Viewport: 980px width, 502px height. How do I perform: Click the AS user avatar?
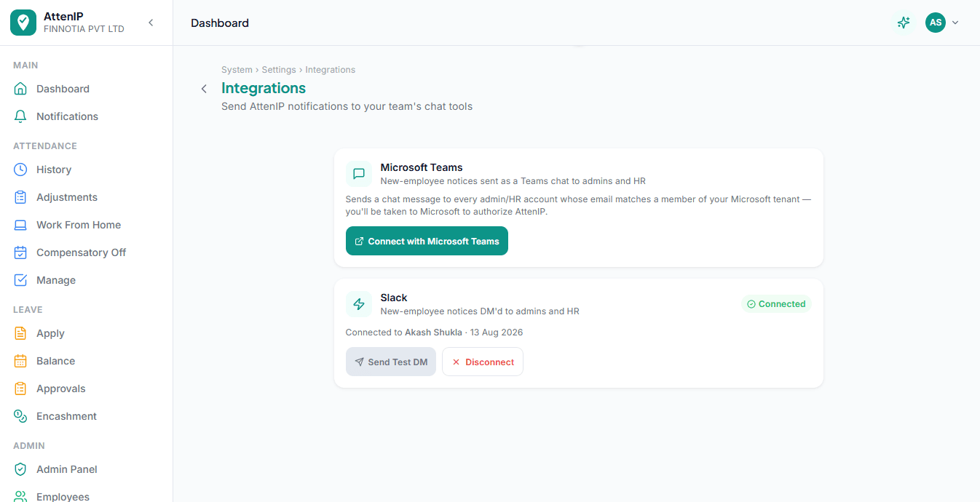(x=936, y=23)
